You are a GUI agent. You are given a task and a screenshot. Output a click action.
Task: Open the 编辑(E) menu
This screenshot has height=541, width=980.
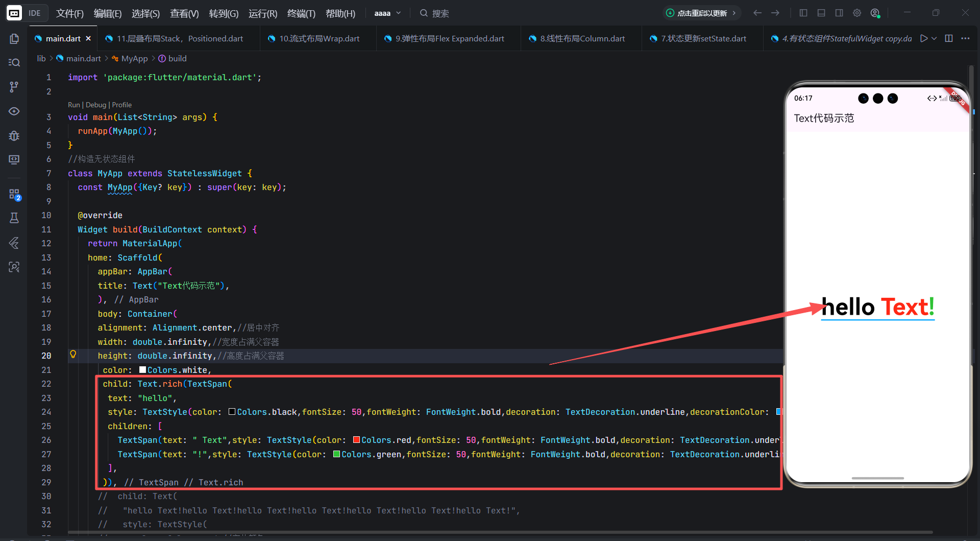coord(108,13)
